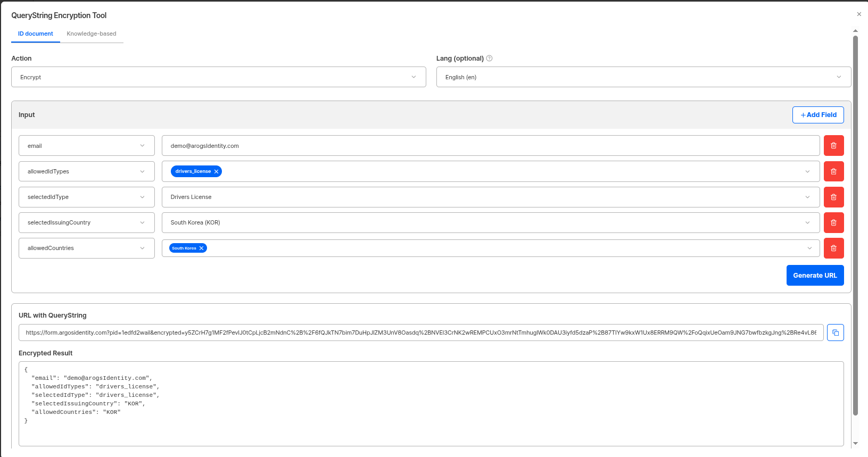Click the Encrypted Result label
Screen dimensions: 868x457
(x=45, y=353)
